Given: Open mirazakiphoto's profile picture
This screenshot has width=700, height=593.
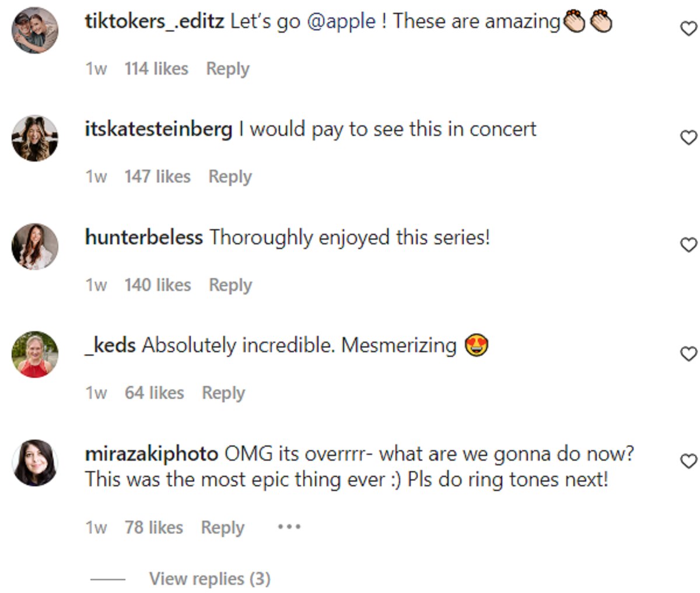Looking at the screenshot, I should [x=35, y=463].
